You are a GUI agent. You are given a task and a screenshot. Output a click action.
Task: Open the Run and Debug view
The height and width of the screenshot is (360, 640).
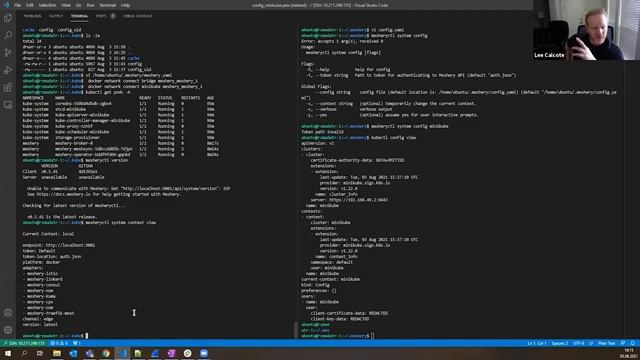tap(8, 70)
